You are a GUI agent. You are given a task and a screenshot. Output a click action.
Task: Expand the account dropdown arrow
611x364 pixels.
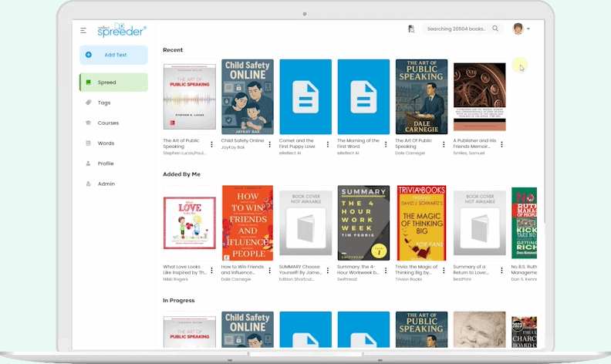pos(528,29)
